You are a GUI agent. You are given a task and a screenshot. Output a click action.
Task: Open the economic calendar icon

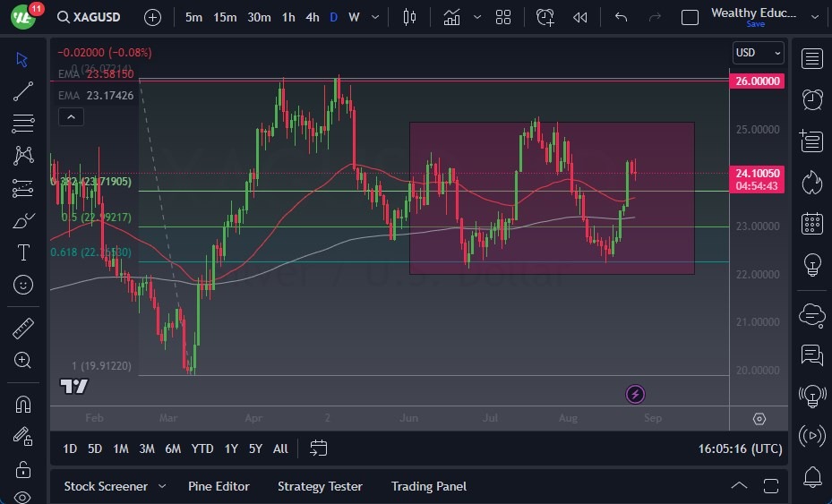(812, 223)
